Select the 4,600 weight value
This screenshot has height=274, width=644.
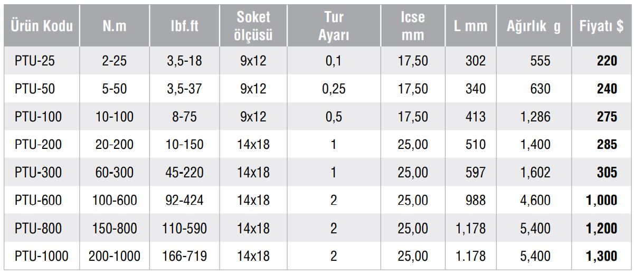tap(535, 201)
